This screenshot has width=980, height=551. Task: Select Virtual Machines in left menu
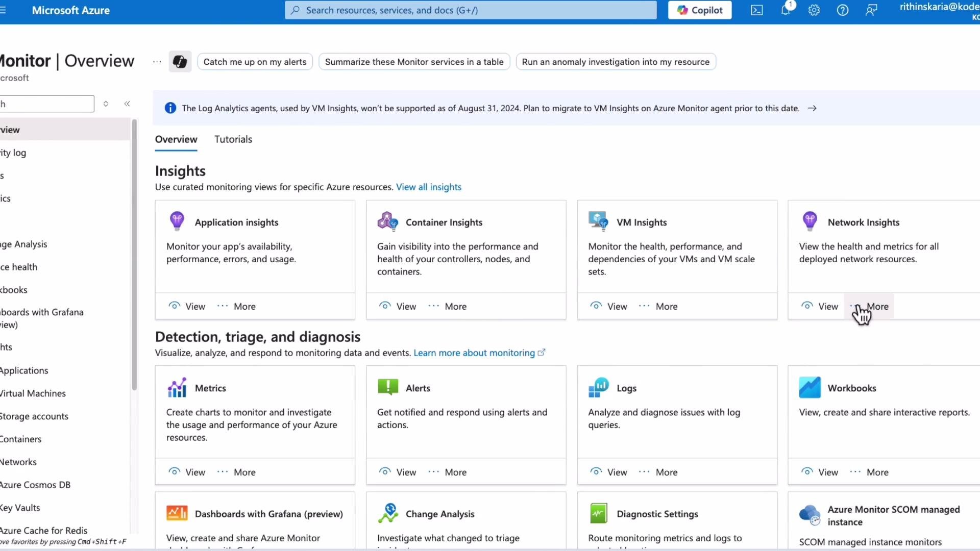(65, 393)
